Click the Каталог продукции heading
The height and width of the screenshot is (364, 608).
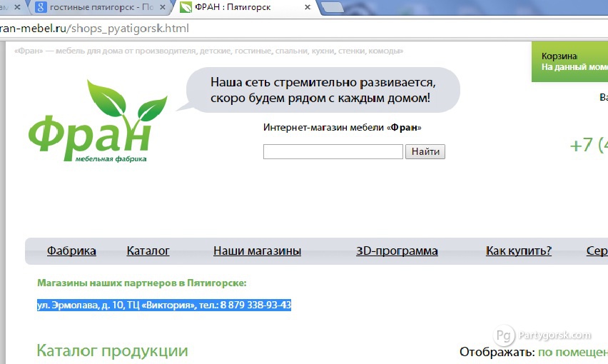[113, 351]
